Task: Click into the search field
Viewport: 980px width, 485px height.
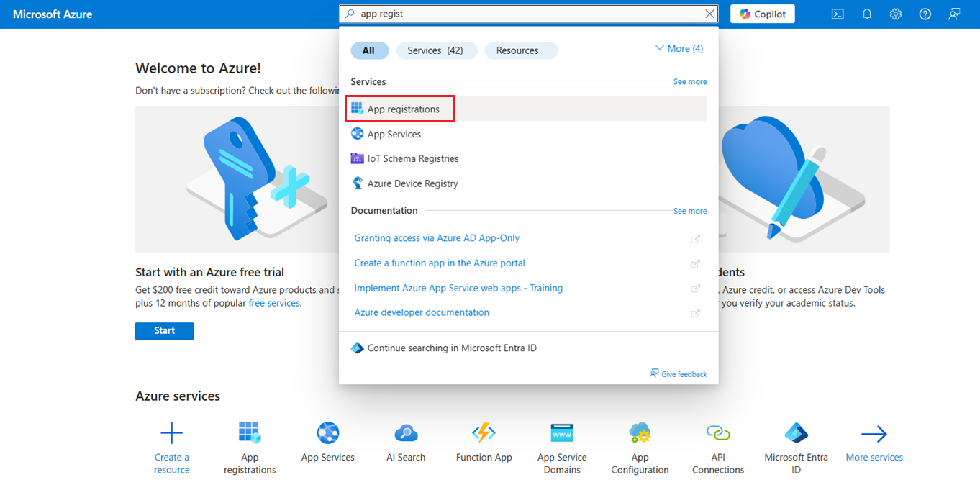Action: click(530, 14)
